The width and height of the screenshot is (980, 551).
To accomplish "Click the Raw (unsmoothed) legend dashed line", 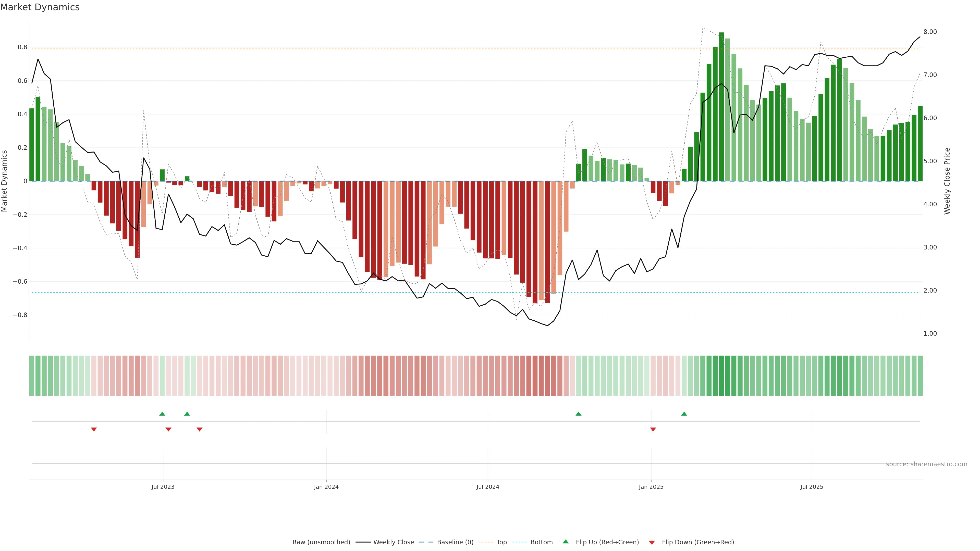I will point(281,542).
